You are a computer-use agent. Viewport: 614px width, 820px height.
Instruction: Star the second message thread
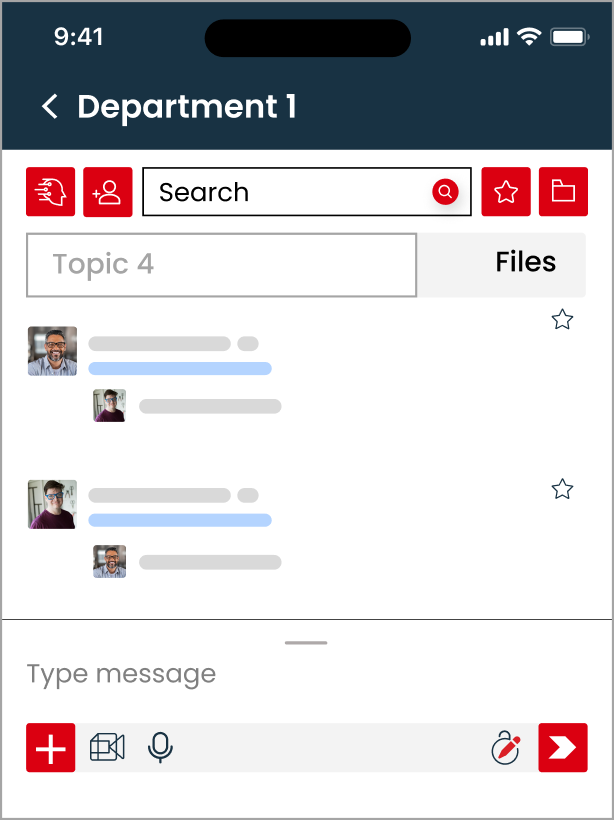[x=562, y=489]
